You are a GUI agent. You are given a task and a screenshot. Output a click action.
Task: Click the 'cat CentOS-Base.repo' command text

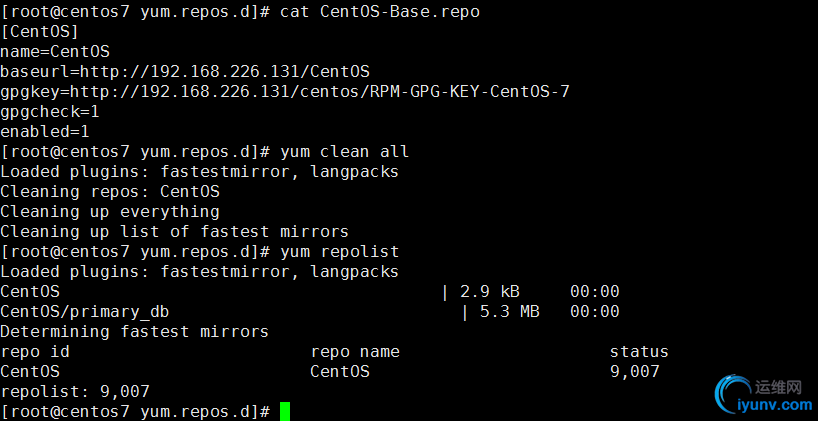[x=380, y=11]
